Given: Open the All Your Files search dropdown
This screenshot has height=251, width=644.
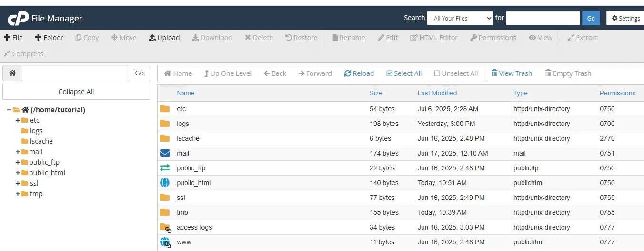Looking at the screenshot, I should [x=460, y=18].
